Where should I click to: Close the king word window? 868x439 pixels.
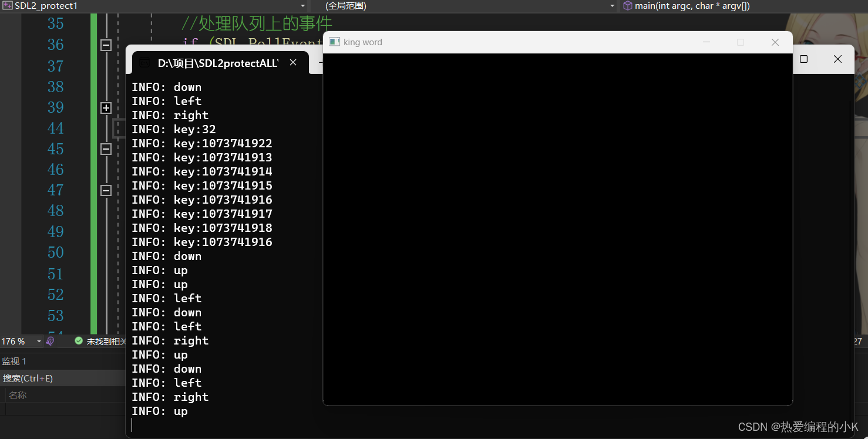pyautogui.click(x=775, y=42)
